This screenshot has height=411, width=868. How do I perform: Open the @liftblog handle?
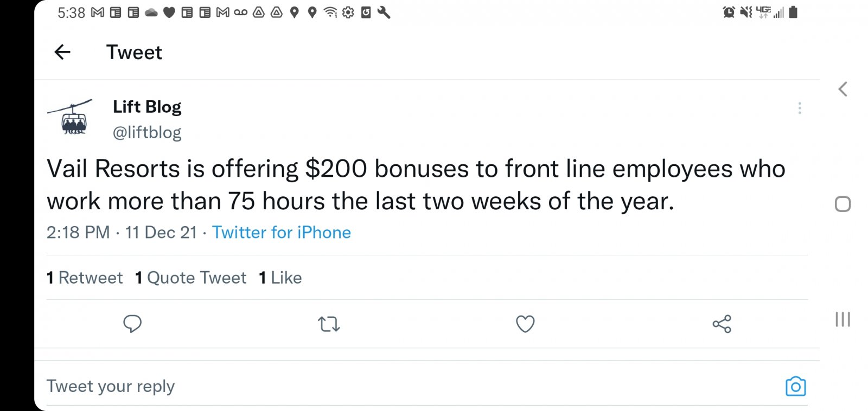[147, 132]
